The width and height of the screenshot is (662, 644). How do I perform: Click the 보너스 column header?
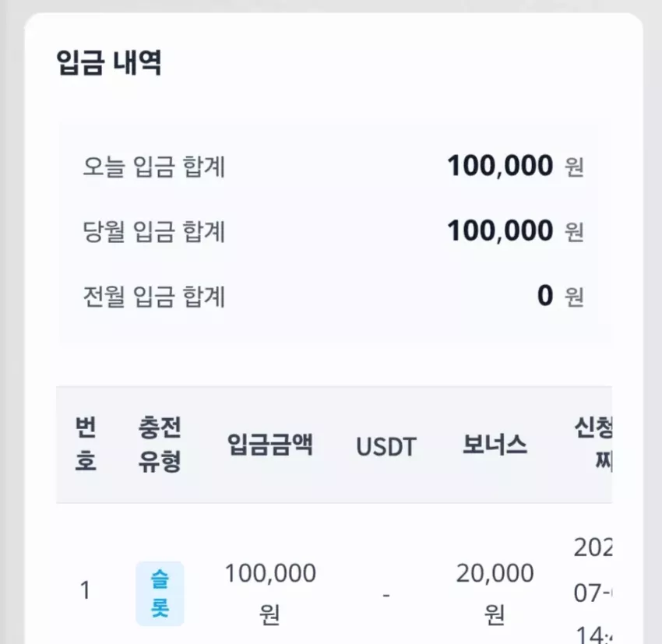tap(495, 445)
